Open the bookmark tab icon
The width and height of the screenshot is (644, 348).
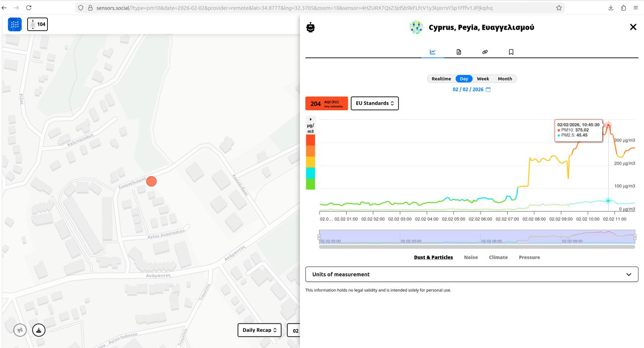pos(511,52)
